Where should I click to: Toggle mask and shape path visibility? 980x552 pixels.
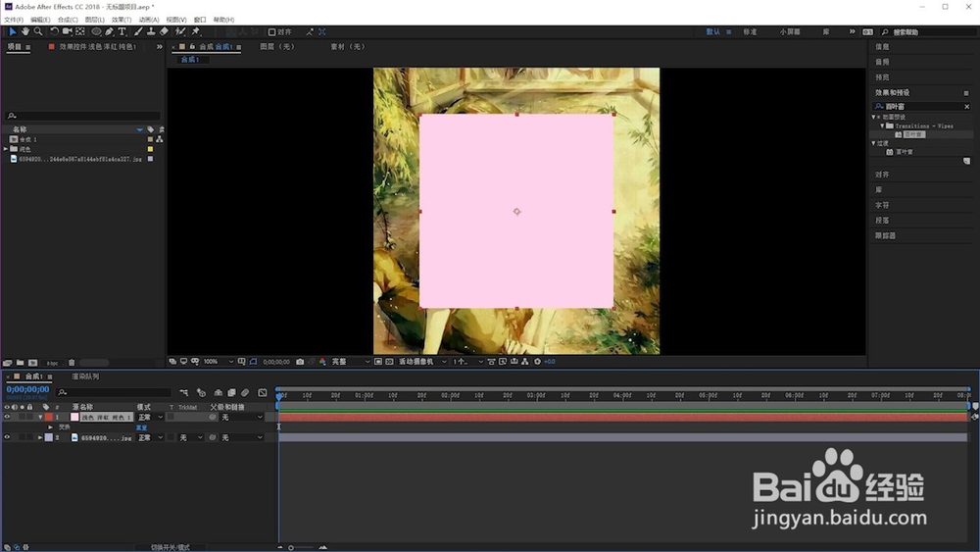(x=253, y=362)
